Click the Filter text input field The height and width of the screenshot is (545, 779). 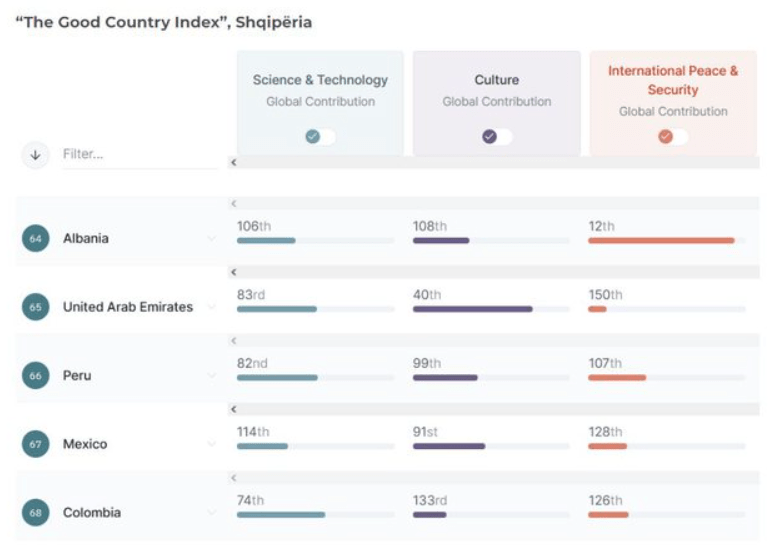[138, 155]
